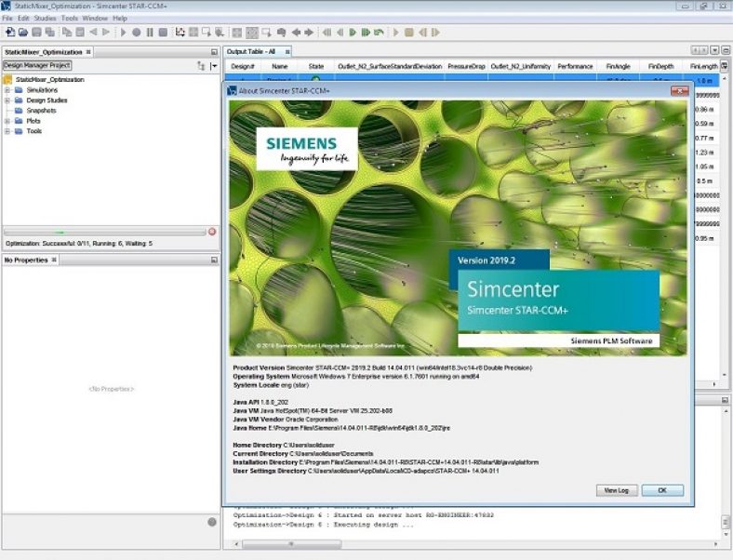Expand the Tools tree node
The height and width of the screenshot is (560, 733).
7,131
